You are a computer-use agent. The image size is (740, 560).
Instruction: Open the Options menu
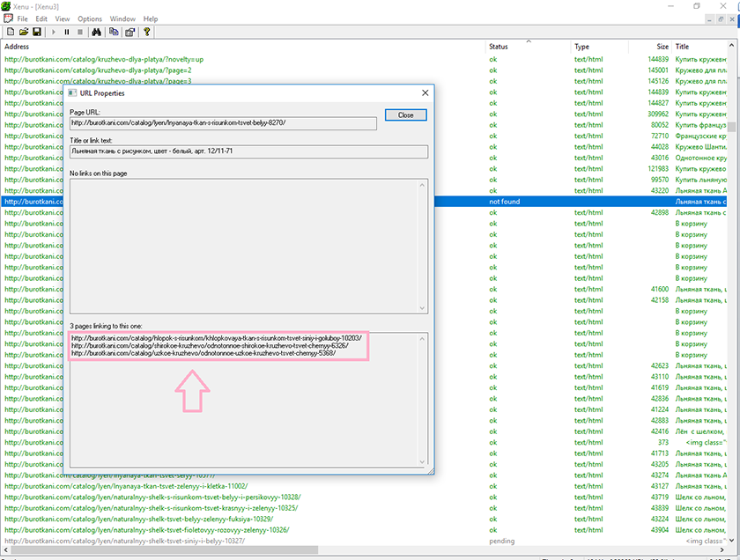pyautogui.click(x=90, y=18)
